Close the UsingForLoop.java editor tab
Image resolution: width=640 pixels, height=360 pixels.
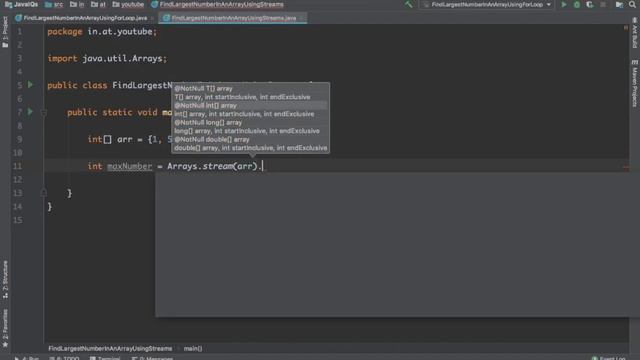152,18
